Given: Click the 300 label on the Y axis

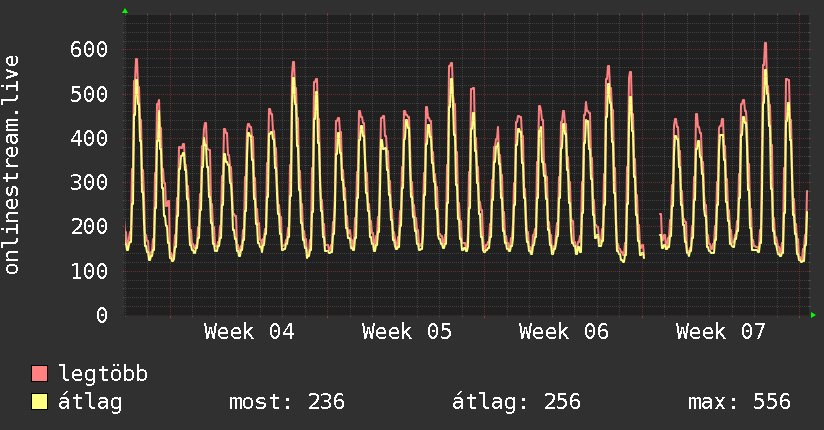Looking at the screenshot, I should [x=88, y=183].
